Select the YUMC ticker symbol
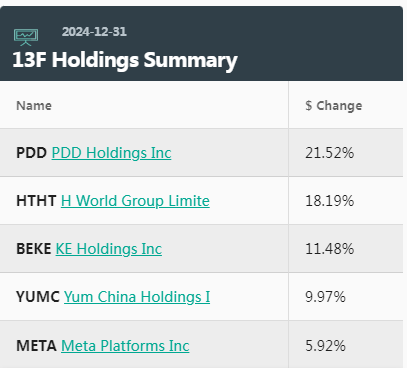This screenshot has height=368, width=407. pos(38,297)
